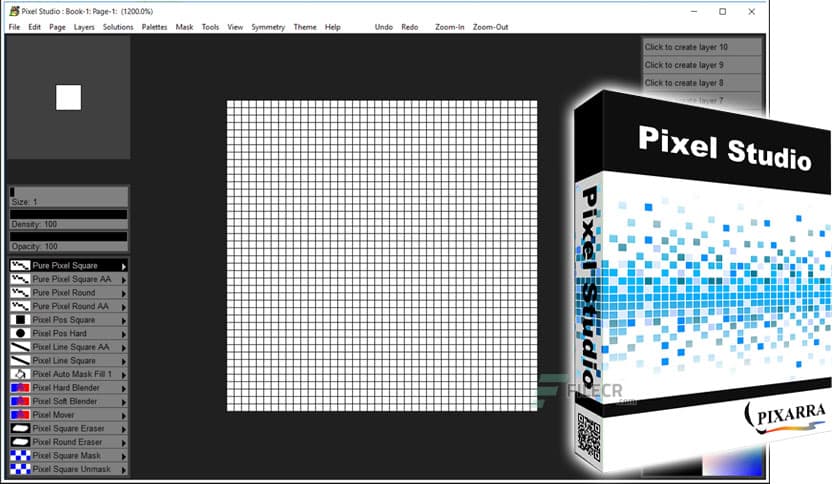Select the Pure Pixel Round AA brush icon

pyautogui.click(x=20, y=306)
